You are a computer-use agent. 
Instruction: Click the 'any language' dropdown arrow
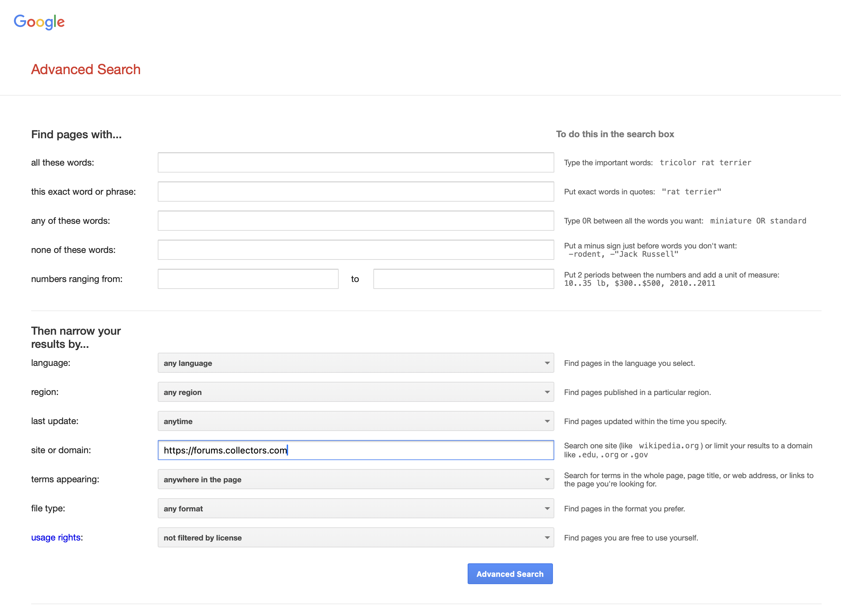click(x=547, y=363)
